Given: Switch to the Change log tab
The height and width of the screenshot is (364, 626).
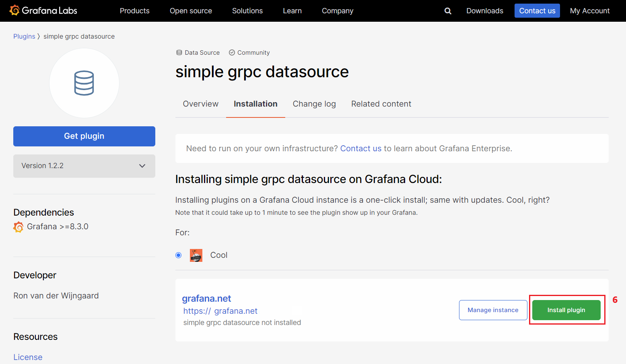Looking at the screenshot, I should [314, 104].
